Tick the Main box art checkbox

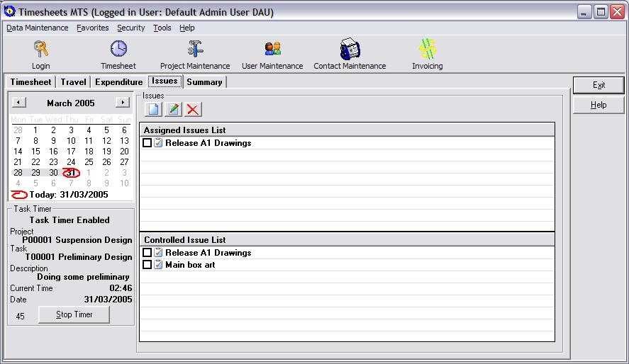147,264
